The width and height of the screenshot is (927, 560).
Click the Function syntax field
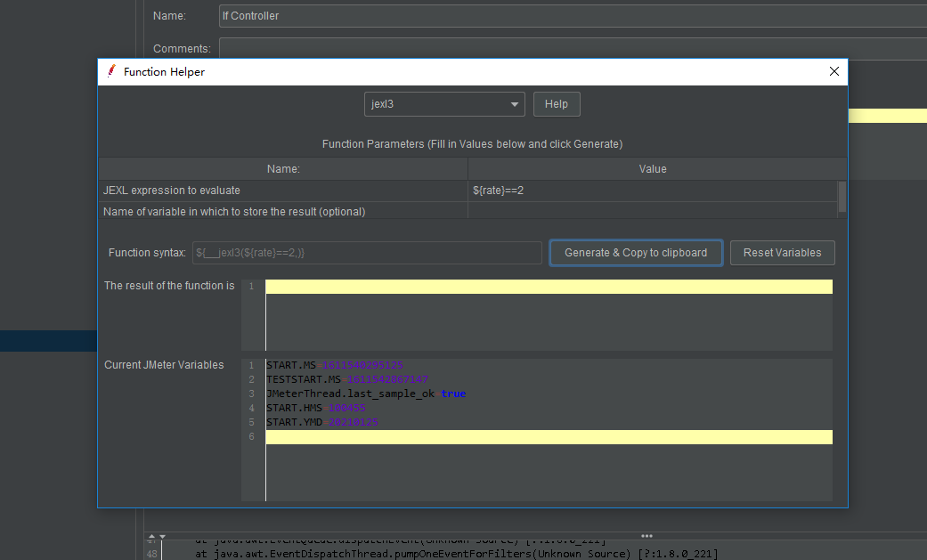coord(367,253)
